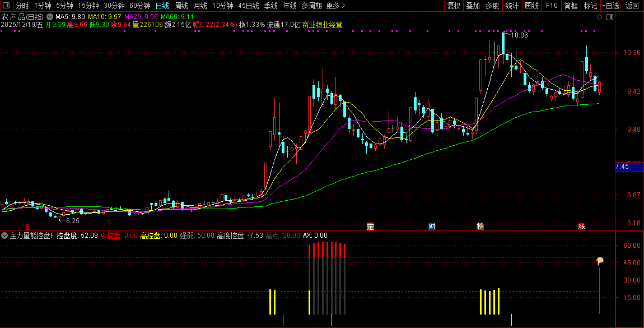Click the 财 financial event marker icon

pyautogui.click(x=432, y=227)
